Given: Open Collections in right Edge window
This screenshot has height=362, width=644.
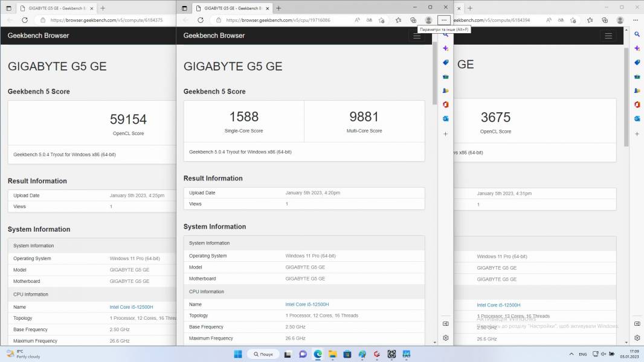Looking at the screenshot, I should point(605,20).
